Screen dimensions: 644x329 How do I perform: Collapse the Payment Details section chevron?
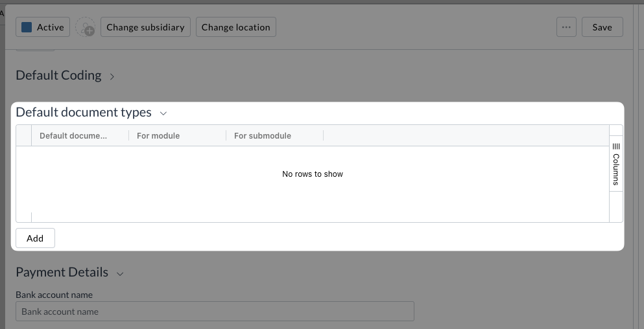coord(120,273)
